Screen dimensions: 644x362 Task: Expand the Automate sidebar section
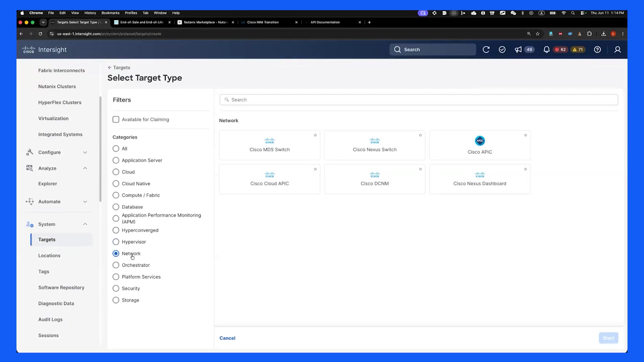tap(85, 202)
